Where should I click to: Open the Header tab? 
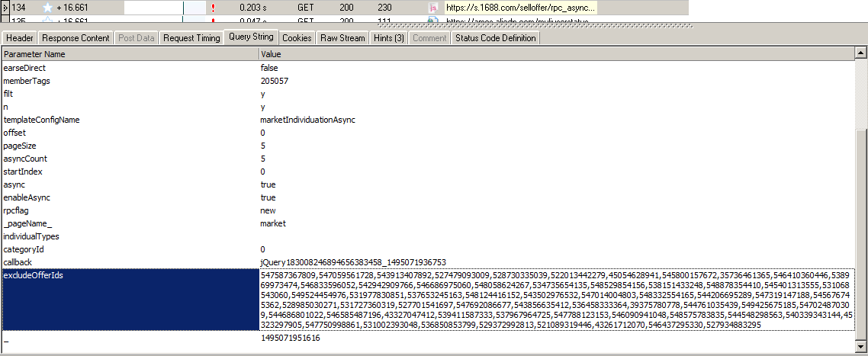click(20, 37)
